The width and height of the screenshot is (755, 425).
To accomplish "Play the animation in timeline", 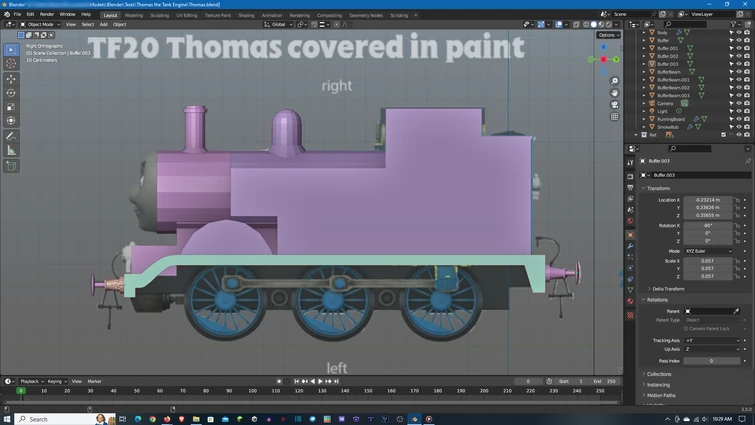I will click(x=320, y=381).
